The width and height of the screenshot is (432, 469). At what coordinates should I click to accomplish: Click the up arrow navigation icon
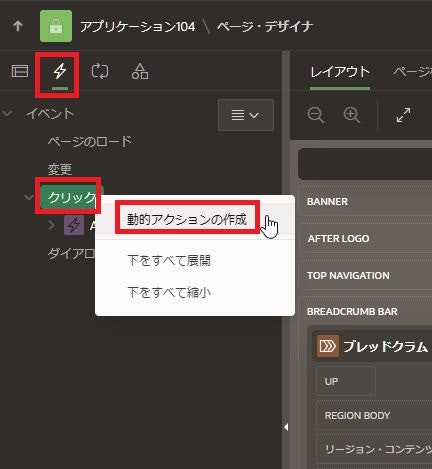coord(18,26)
